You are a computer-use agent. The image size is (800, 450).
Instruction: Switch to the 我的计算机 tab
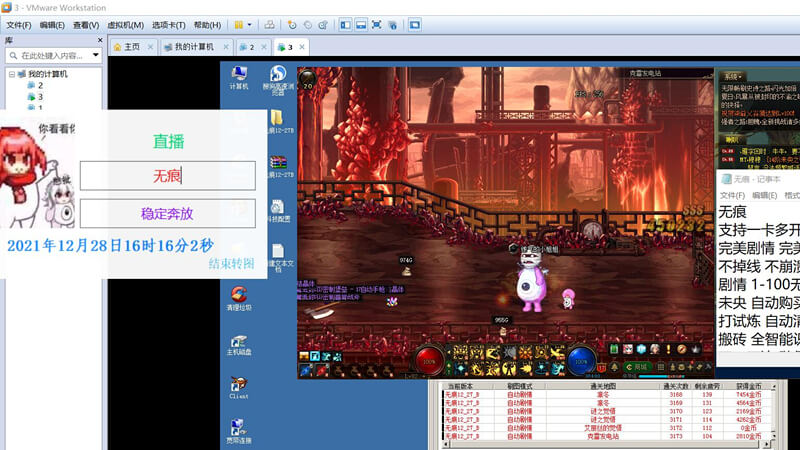194,47
